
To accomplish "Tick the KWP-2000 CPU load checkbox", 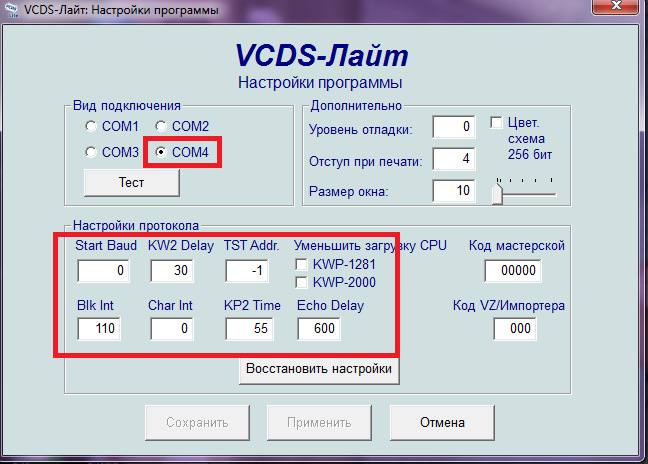I will pyautogui.click(x=301, y=282).
